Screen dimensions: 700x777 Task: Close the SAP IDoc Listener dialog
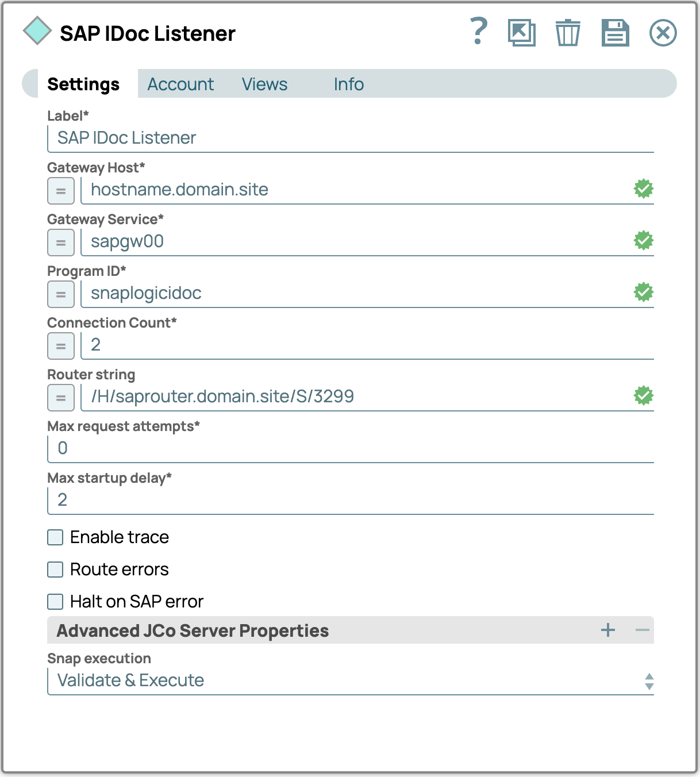click(663, 33)
